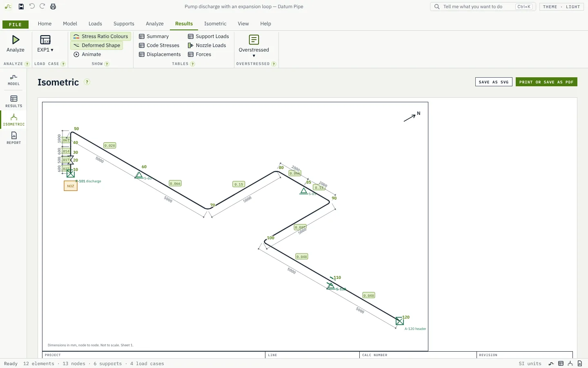The height and width of the screenshot is (368, 588).
Task: Click the Show group help icon
Action: (x=107, y=64)
